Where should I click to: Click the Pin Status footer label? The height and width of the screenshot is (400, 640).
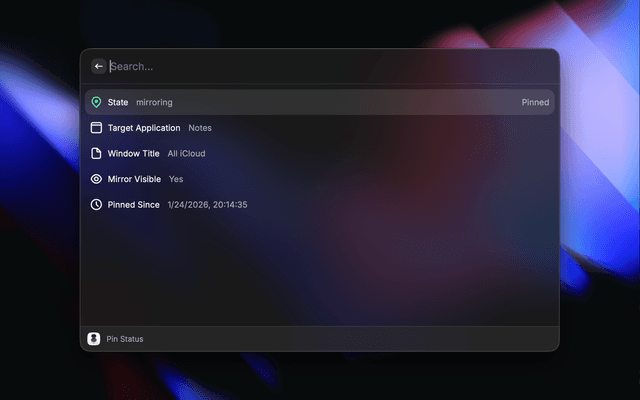click(x=125, y=339)
